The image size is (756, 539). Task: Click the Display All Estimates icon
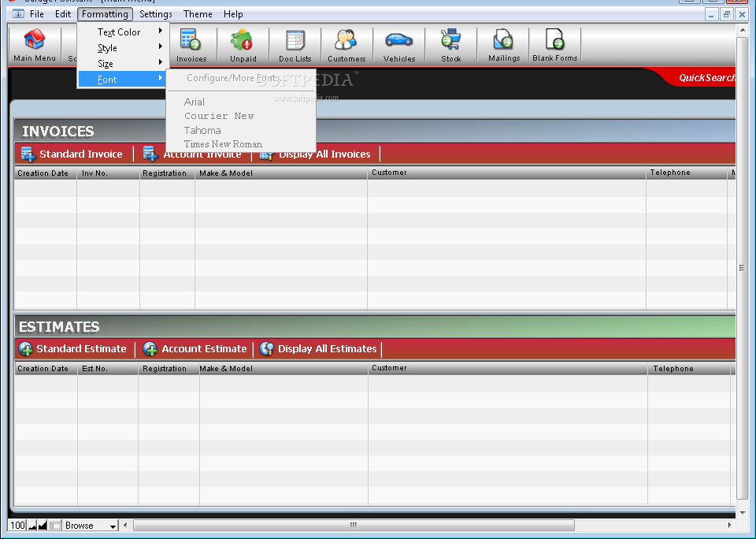point(267,349)
